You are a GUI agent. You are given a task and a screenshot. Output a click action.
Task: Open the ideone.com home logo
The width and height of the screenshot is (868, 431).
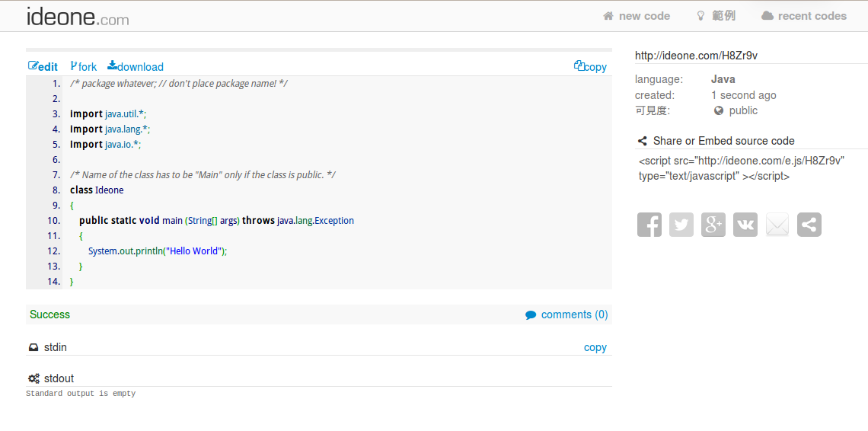coord(78,17)
